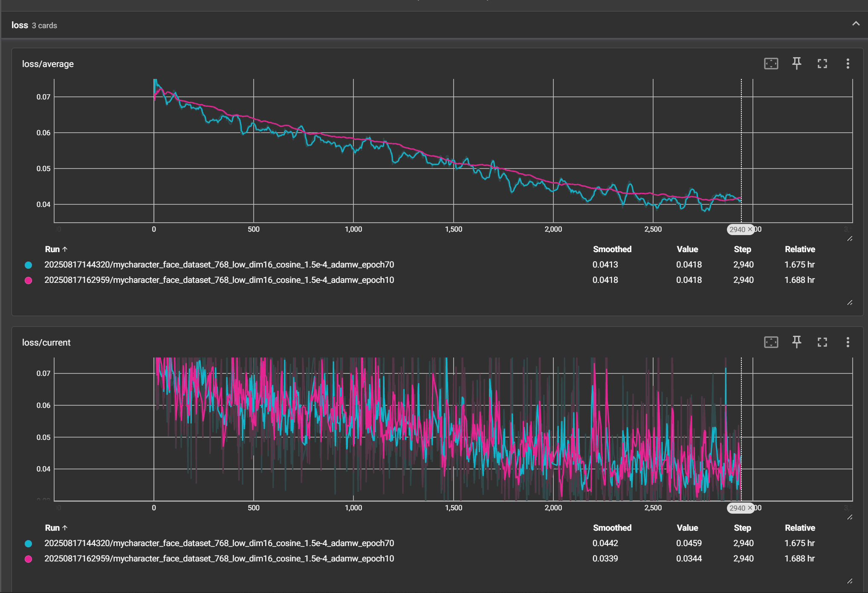868x593 pixels.
Task: Click the loss/average chart resize handle
Action: tap(850, 238)
